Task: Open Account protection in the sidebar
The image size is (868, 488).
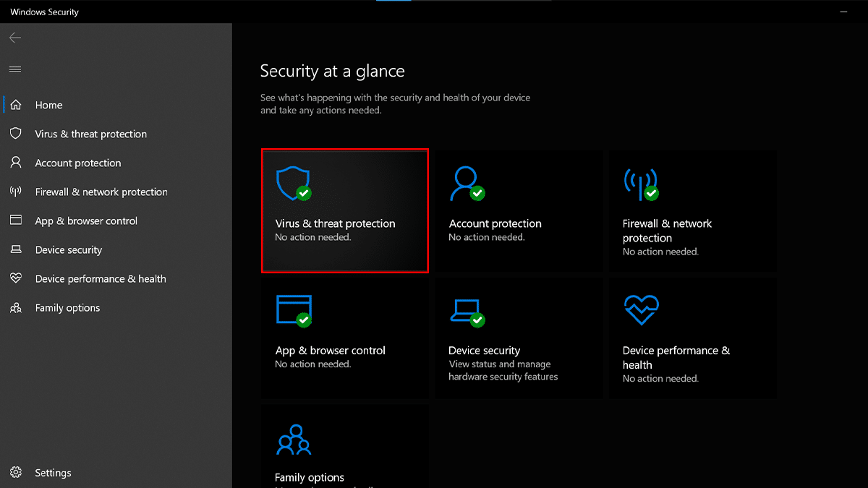Action: coord(77,163)
